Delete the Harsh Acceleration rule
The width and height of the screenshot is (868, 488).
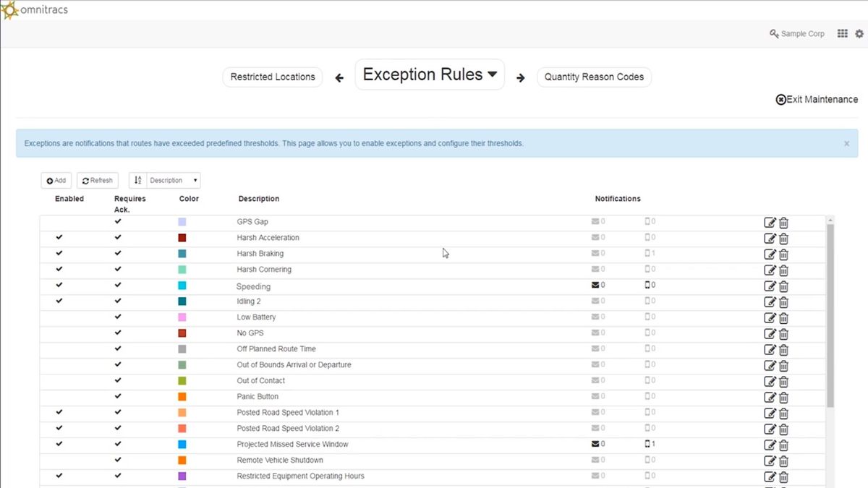783,239
